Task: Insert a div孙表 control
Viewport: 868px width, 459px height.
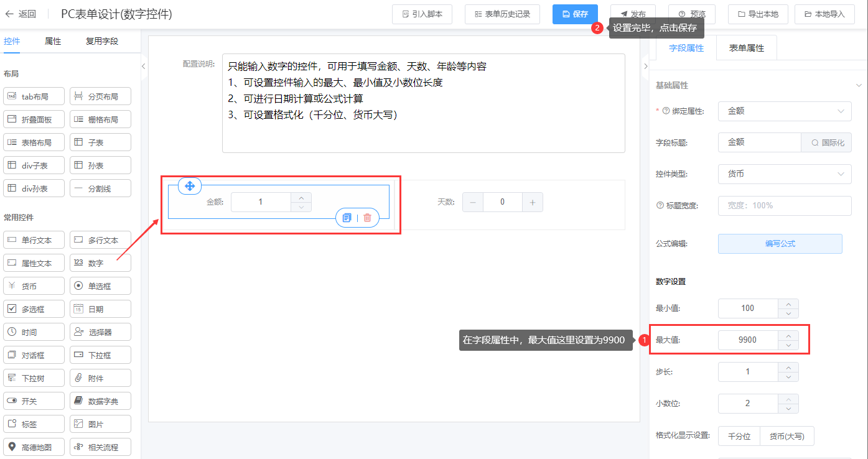Action: pos(34,188)
